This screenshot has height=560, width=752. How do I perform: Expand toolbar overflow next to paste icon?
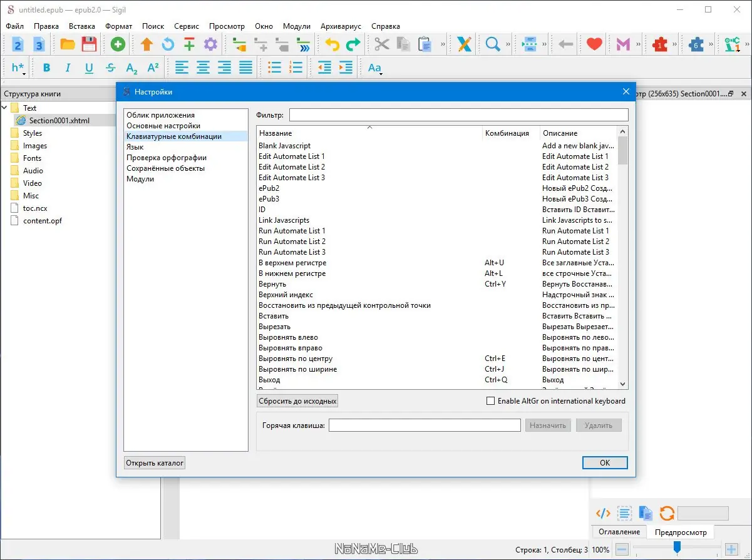[x=443, y=44]
